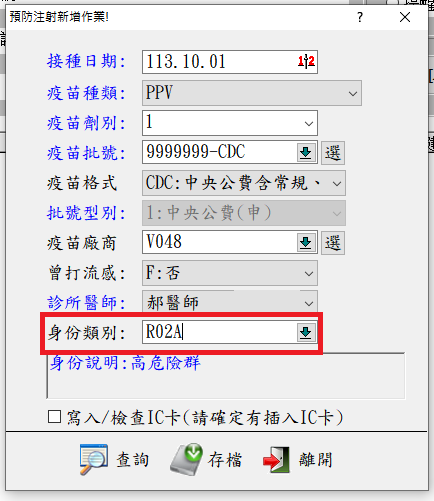This screenshot has width=434, height=501.
Task: Click the question mark help icon
Action: [x=360, y=17]
